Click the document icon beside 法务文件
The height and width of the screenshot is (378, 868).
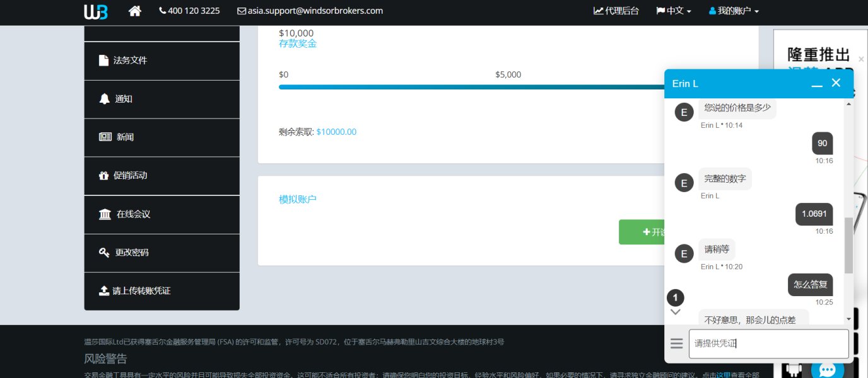103,60
